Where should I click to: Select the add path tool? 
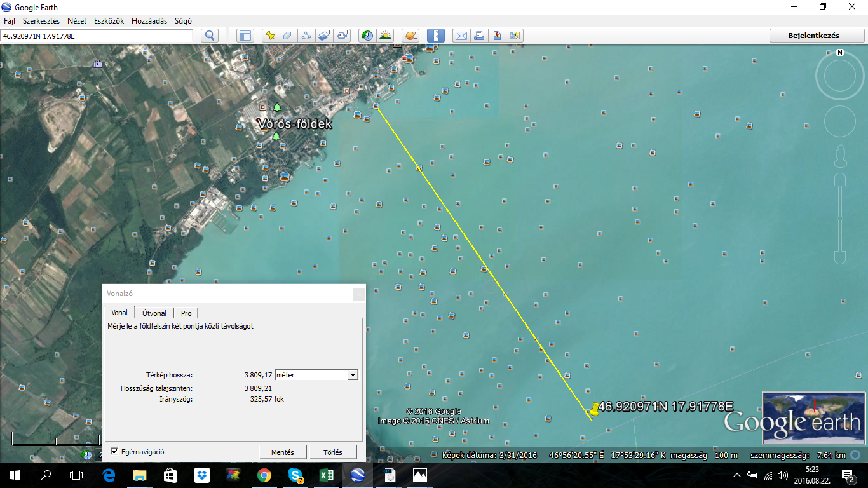307,36
